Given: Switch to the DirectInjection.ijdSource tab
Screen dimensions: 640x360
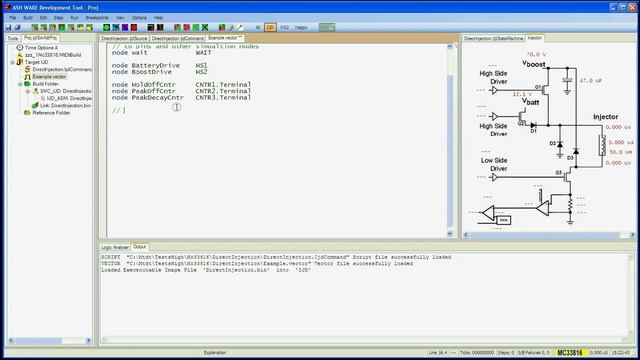Looking at the screenshot, I should pyautogui.click(x=124, y=38).
